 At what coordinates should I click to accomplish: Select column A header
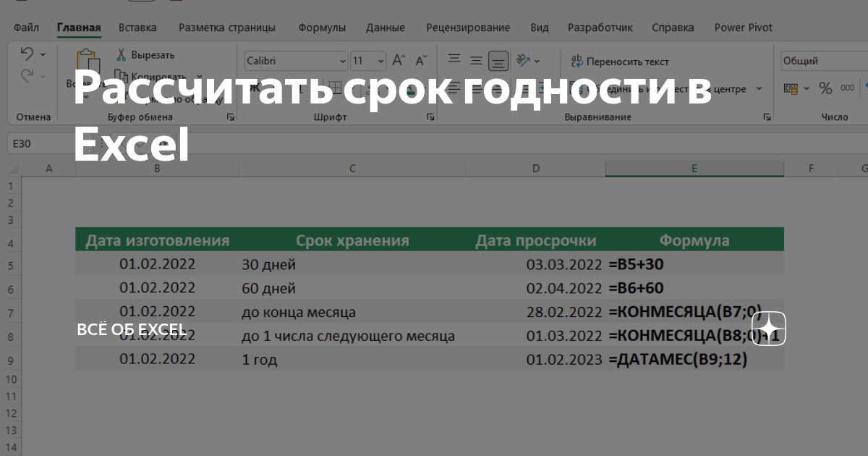click(x=49, y=169)
